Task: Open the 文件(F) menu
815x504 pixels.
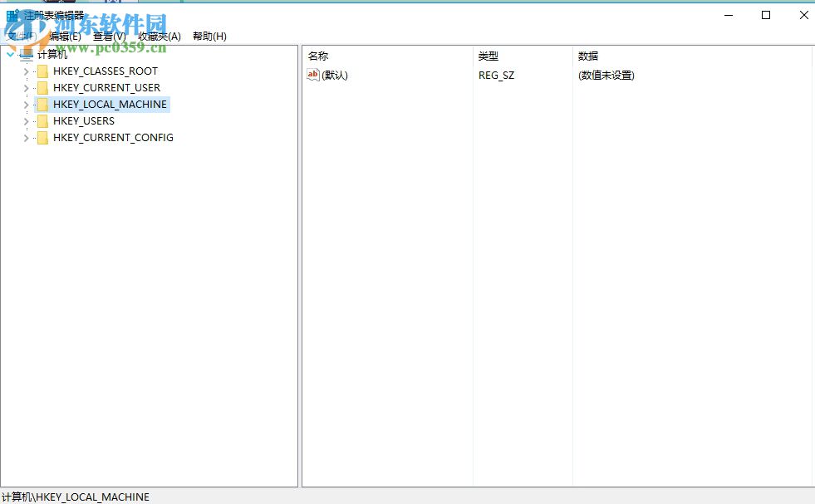Action: (20, 36)
